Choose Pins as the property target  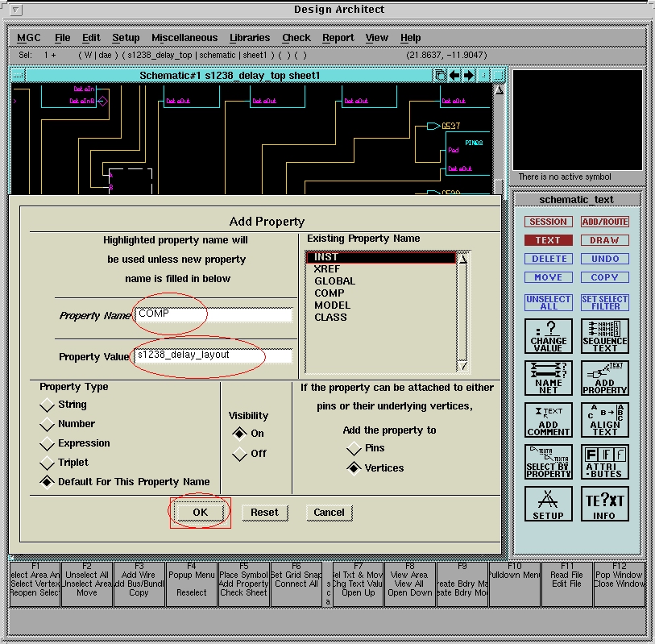(354, 448)
